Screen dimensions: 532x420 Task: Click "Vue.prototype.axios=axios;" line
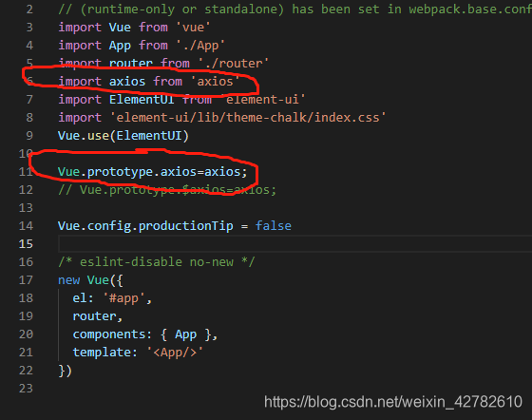click(x=153, y=172)
